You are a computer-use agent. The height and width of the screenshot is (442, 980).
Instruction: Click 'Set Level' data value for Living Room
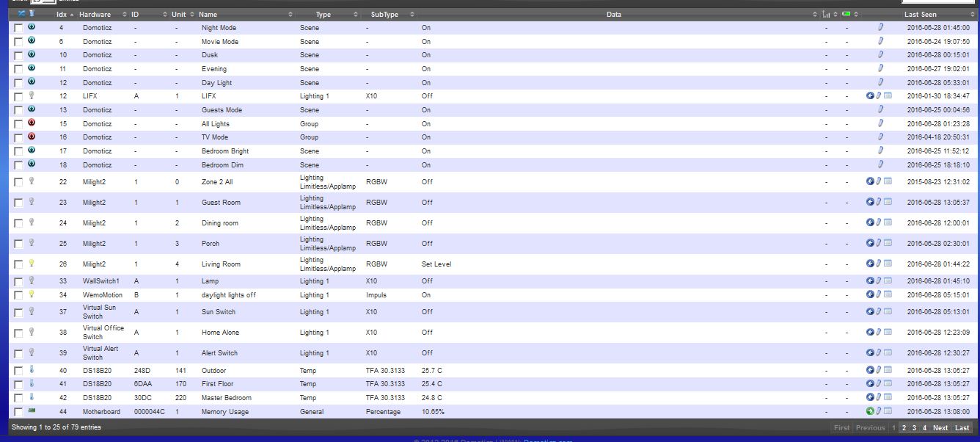coord(436,264)
